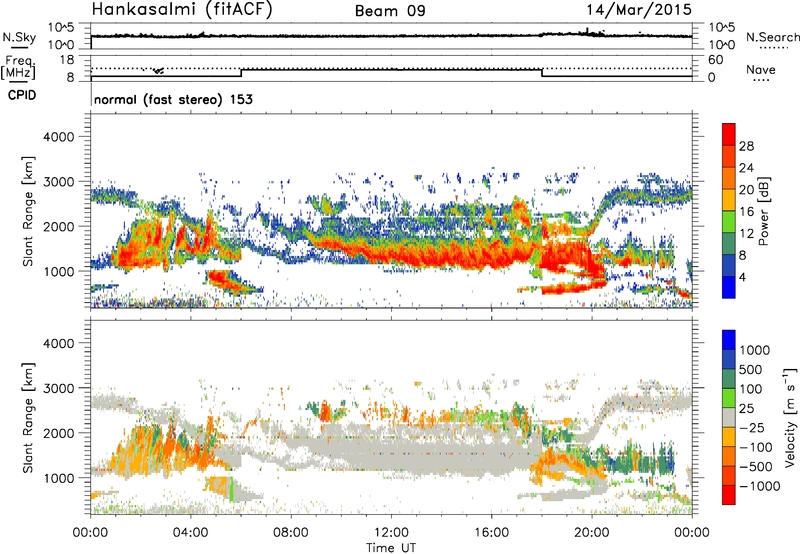Click the "16" tick on Power colorbar
Viewport: 800px width, 554px height.
[x=746, y=212]
